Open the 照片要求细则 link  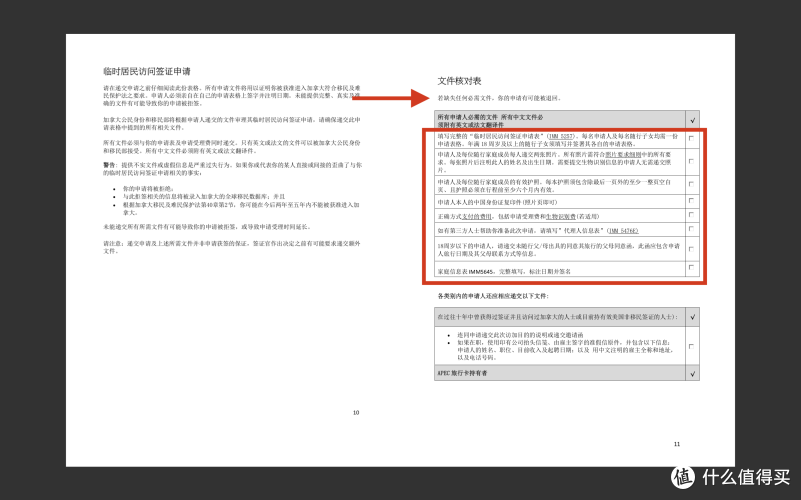623,154
